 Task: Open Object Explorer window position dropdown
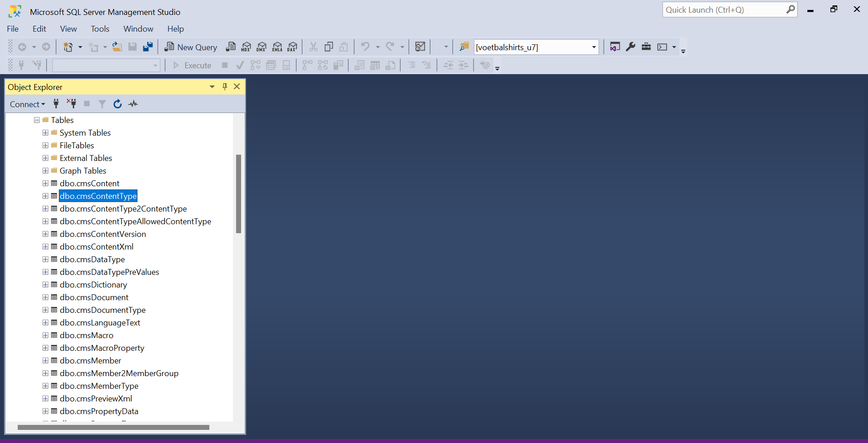tap(212, 87)
